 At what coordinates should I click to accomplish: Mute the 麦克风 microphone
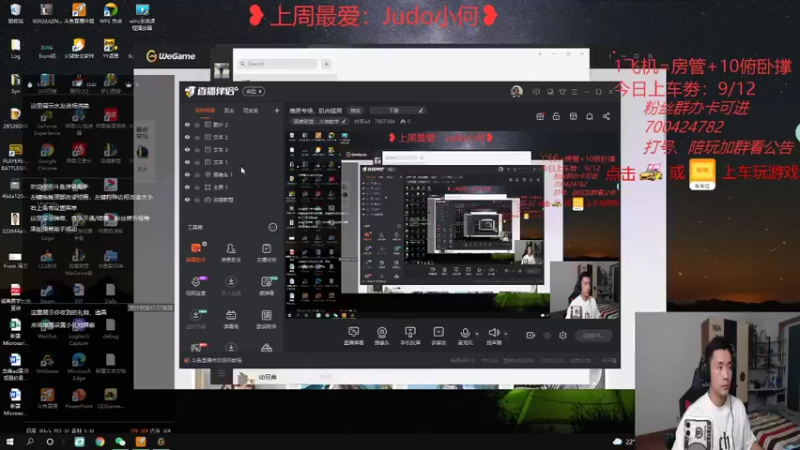click(x=465, y=336)
